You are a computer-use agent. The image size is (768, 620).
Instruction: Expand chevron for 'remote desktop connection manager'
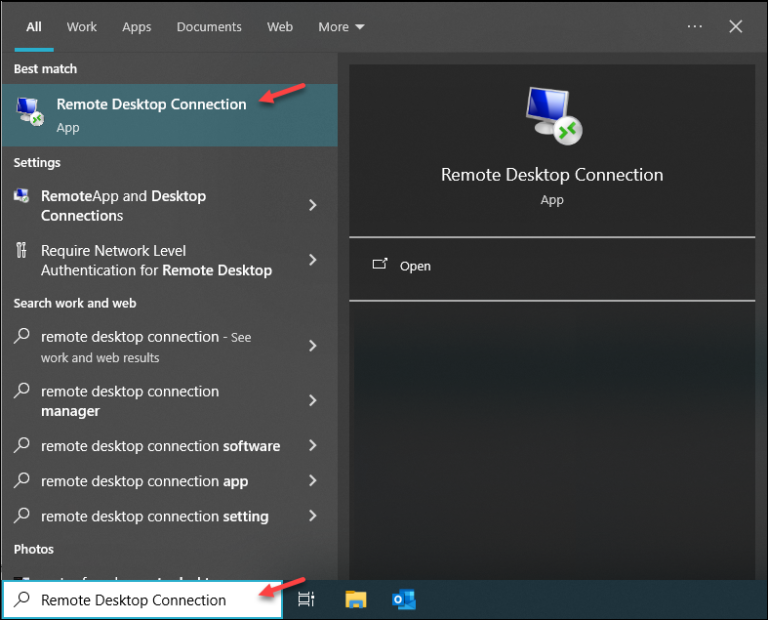point(312,401)
